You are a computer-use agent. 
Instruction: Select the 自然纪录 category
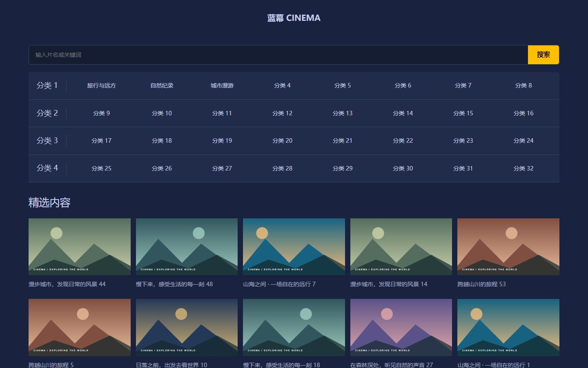(162, 85)
